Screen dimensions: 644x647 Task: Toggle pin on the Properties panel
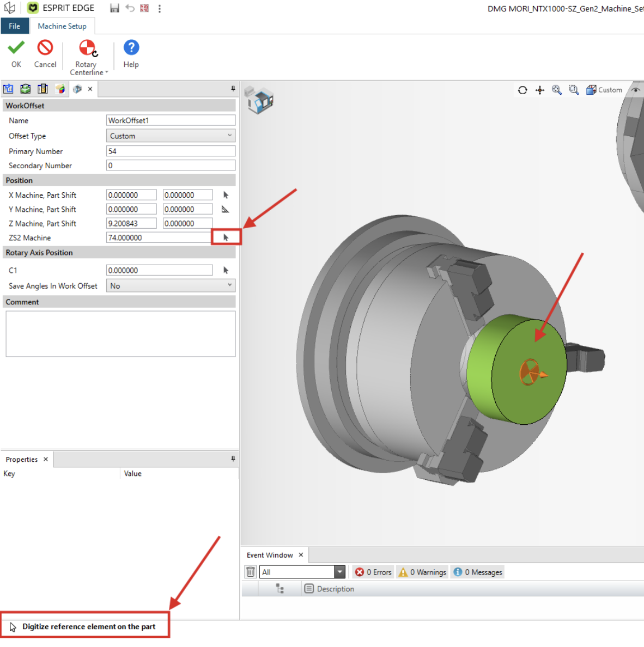(233, 459)
